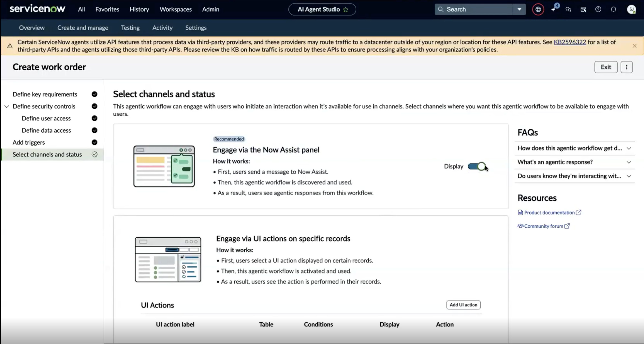The width and height of the screenshot is (644, 344).
Task: Click the UI action label column header
Action: point(175,324)
